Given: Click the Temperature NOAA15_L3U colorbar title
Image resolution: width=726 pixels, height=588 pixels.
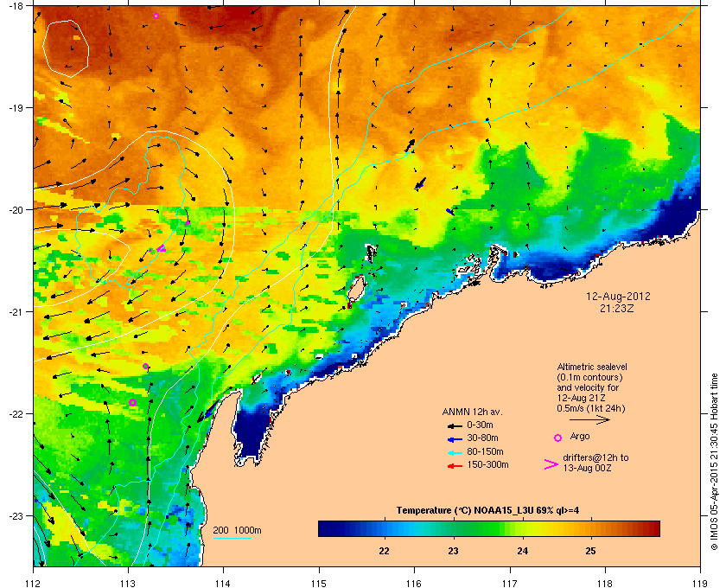Looking at the screenshot, I should coord(487,511).
